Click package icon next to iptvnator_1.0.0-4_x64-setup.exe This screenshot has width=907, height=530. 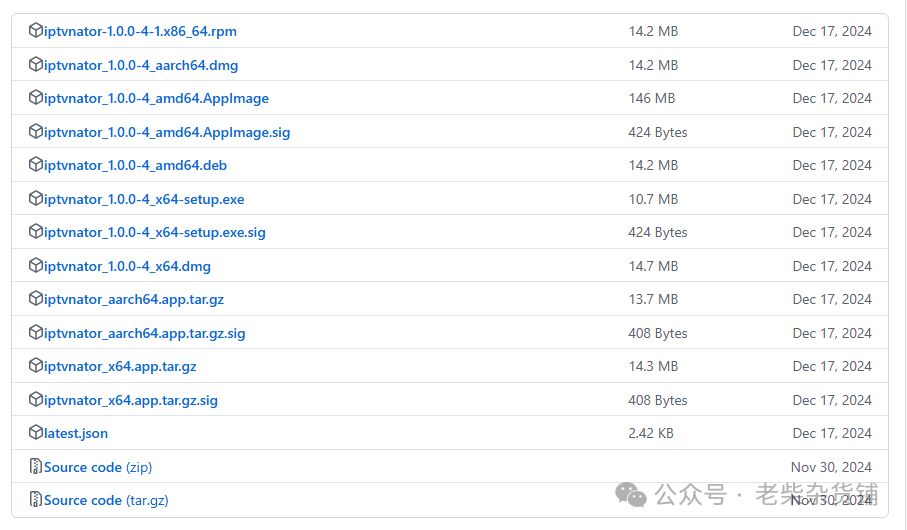point(36,199)
